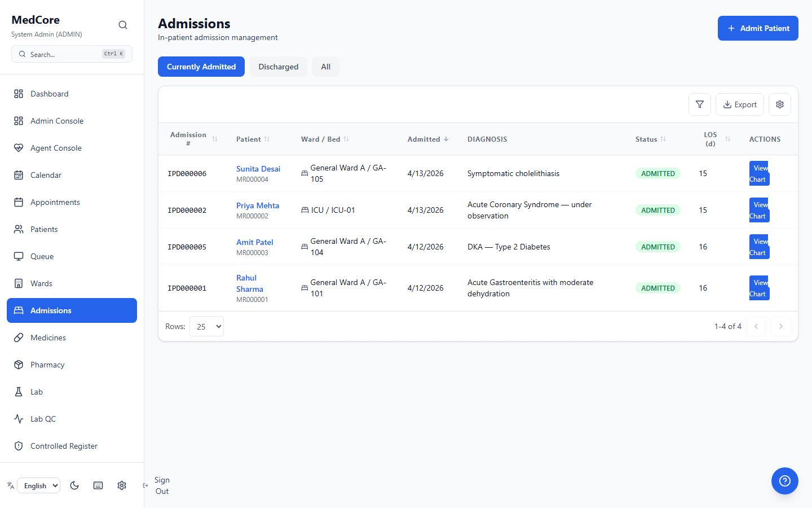The width and height of the screenshot is (812, 508).
Task: Switch to the All tab
Action: 326,67
